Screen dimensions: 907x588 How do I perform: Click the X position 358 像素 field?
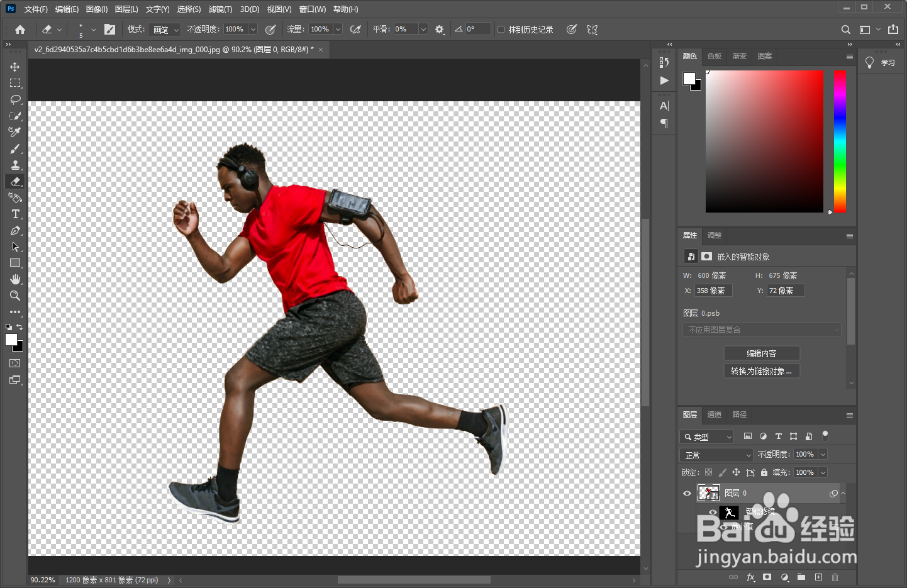(713, 291)
